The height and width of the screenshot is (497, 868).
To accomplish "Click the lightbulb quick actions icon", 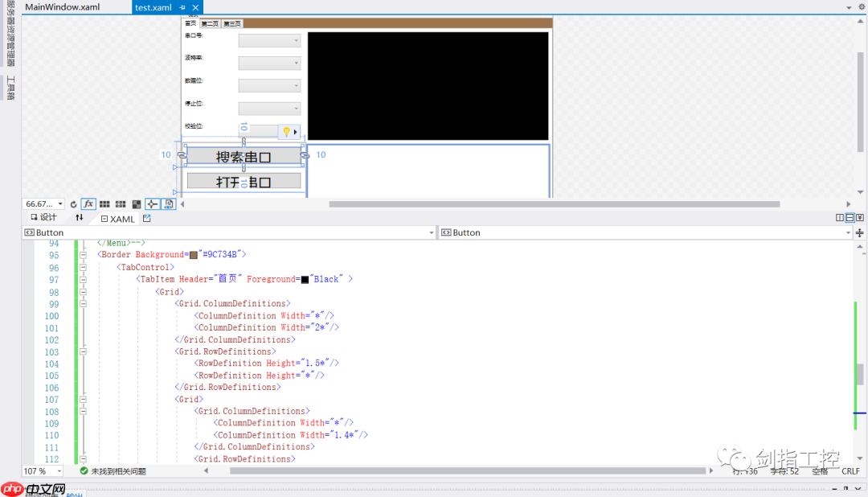I will click(x=285, y=132).
